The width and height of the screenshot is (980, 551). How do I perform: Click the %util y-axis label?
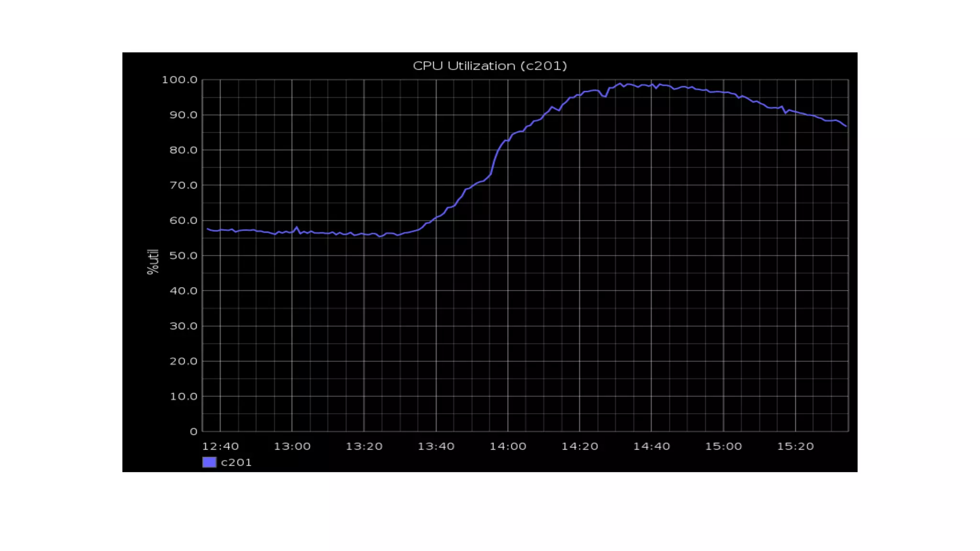pos(153,262)
